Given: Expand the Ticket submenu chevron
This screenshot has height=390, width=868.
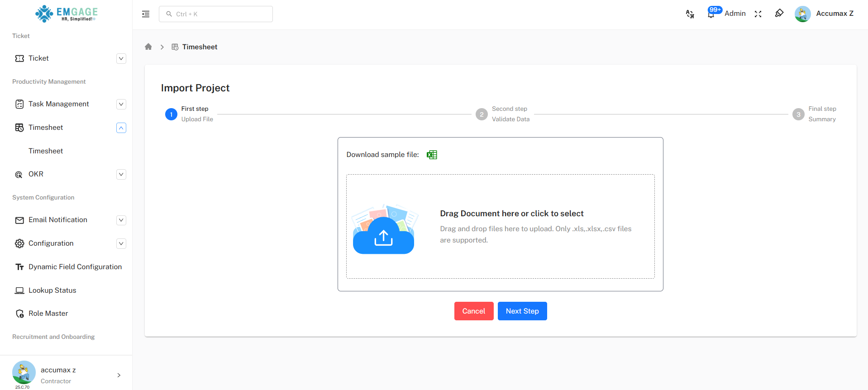Looking at the screenshot, I should (121, 58).
